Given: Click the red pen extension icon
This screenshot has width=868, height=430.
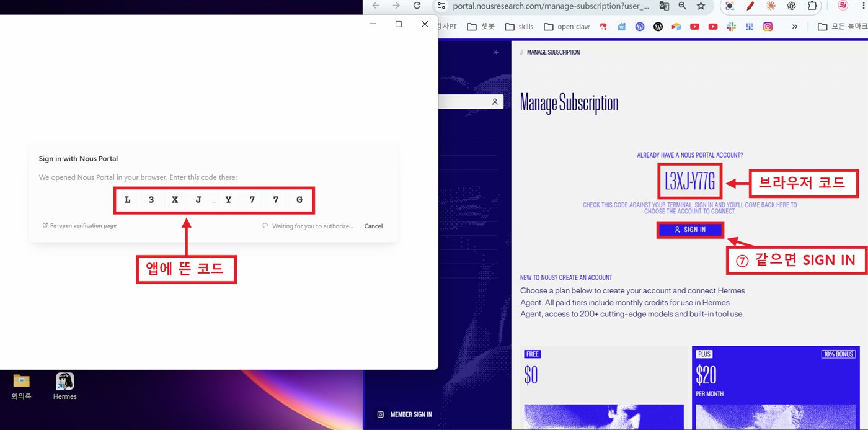Looking at the screenshot, I should pos(750,6).
